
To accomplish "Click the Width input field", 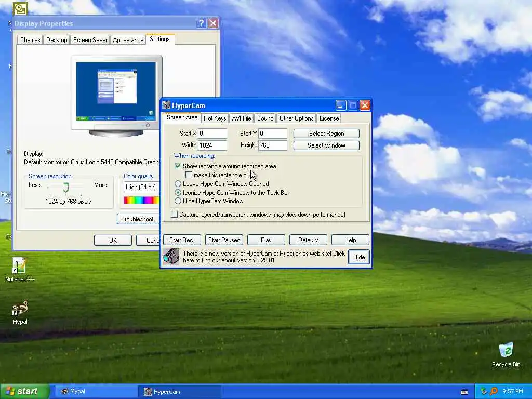I will point(212,145).
